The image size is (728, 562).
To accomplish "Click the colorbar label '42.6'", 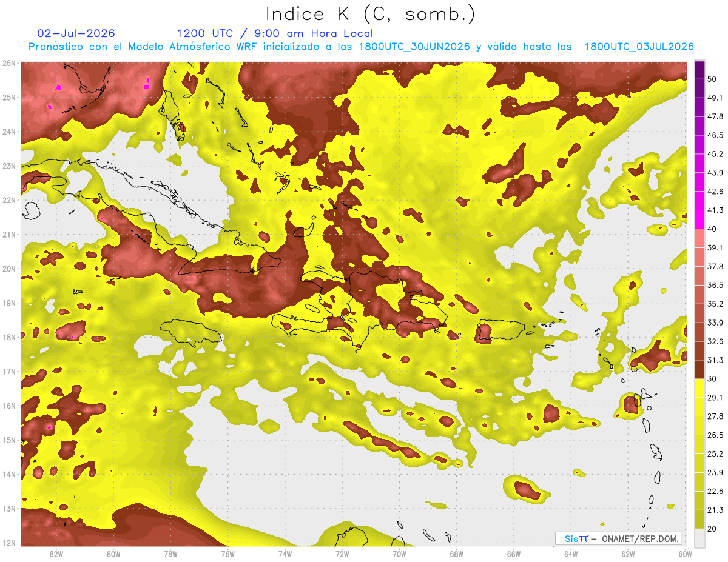I will [x=715, y=192].
